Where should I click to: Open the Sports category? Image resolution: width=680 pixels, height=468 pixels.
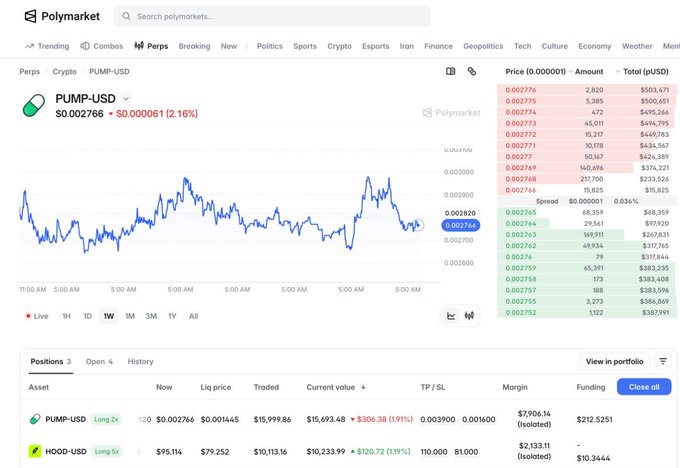click(305, 46)
